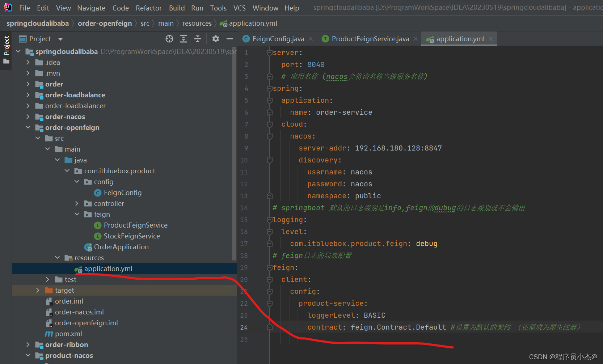Click the Collapse All icon in Project panel
Viewport: 603px width, 364px height.
click(198, 39)
